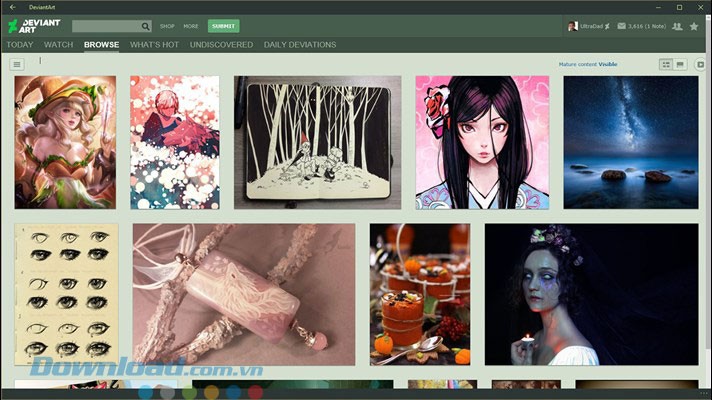Click the star favorites icon
712x400 pixels.
694,26
